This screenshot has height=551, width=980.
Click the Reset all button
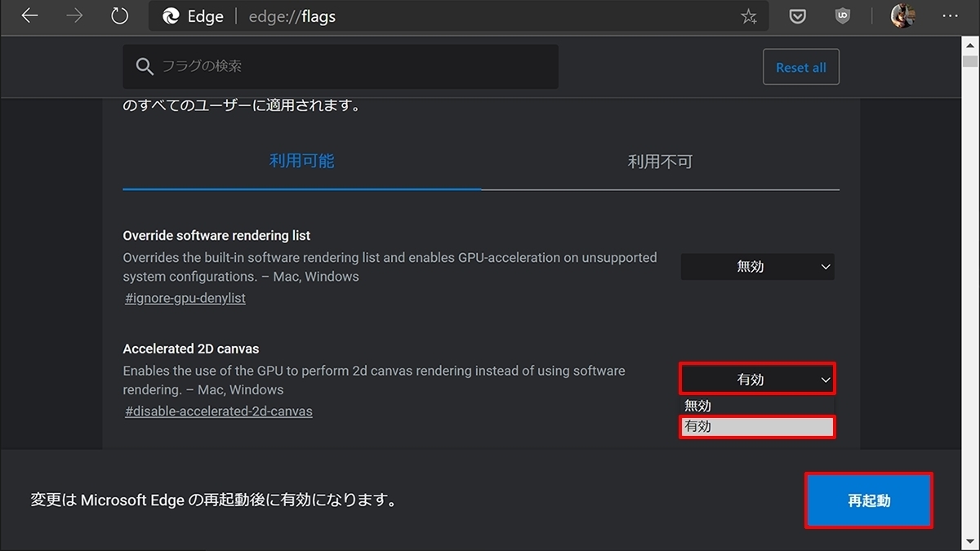click(801, 67)
